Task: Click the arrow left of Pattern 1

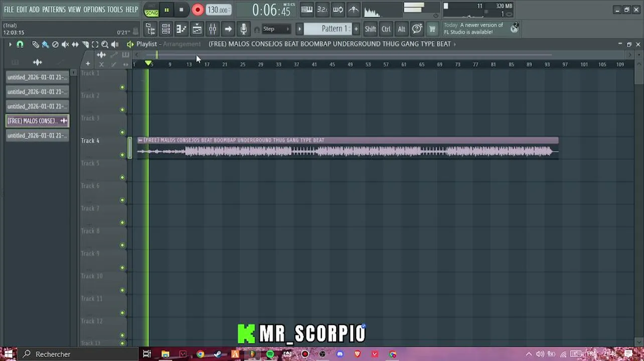Action: tap(299, 29)
